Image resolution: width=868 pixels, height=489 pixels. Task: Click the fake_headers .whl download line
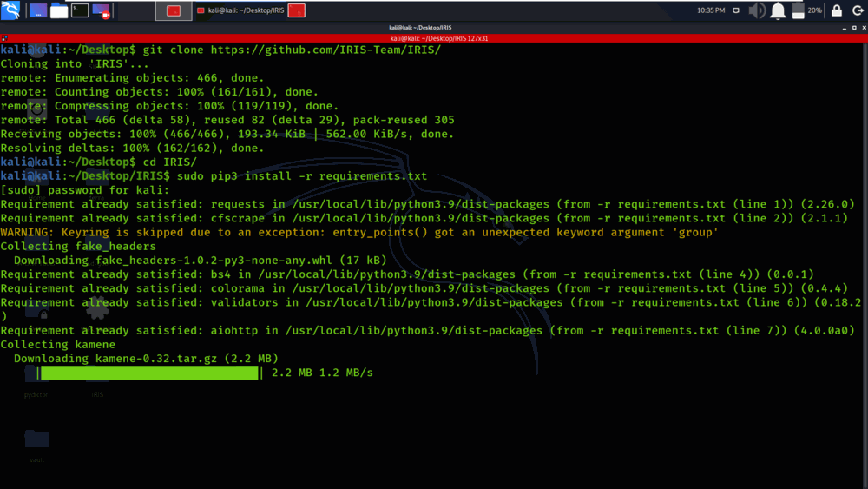pyautogui.click(x=201, y=261)
